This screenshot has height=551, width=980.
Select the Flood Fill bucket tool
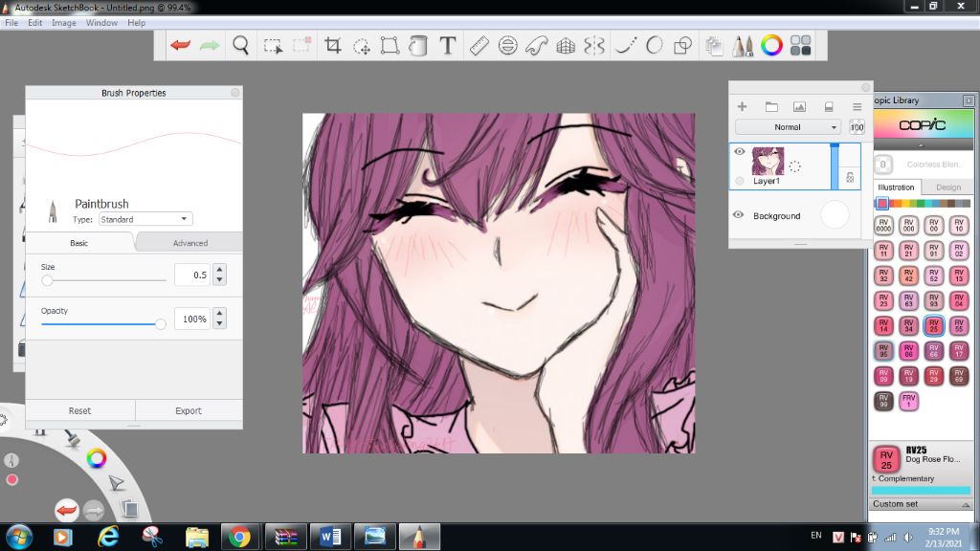[x=418, y=45]
